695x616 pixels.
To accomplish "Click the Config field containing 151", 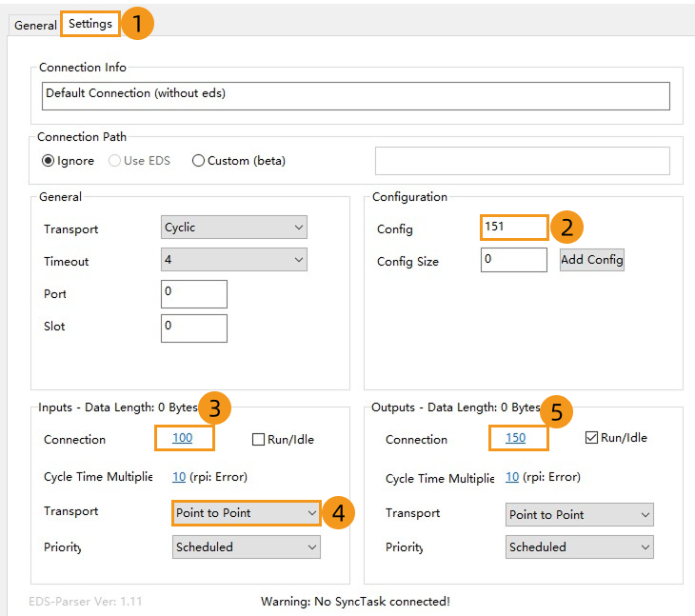I will tap(514, 228).
